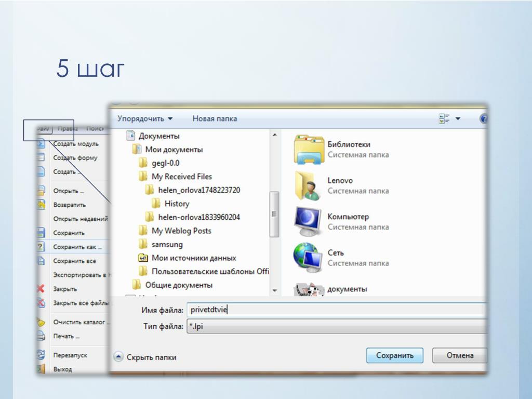Open the Сеть network icon
The height and width of the screenshot is (399, 532).
[x=308, y=257]
